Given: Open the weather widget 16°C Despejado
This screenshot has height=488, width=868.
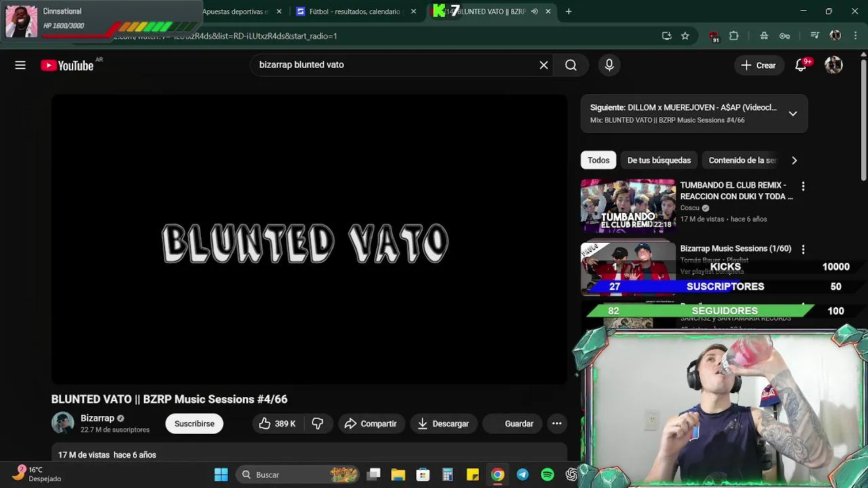Looking at the screenshot, I should click(37, 474).
